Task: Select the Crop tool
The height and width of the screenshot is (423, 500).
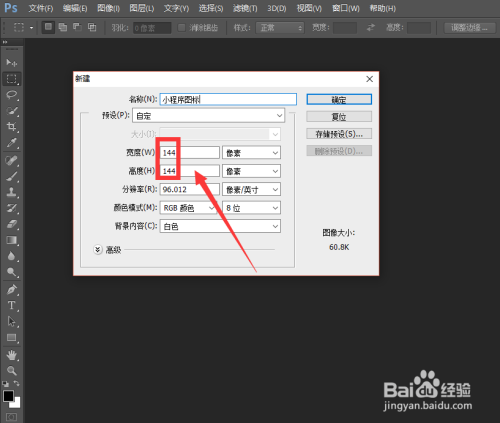Action: point(12,127)
